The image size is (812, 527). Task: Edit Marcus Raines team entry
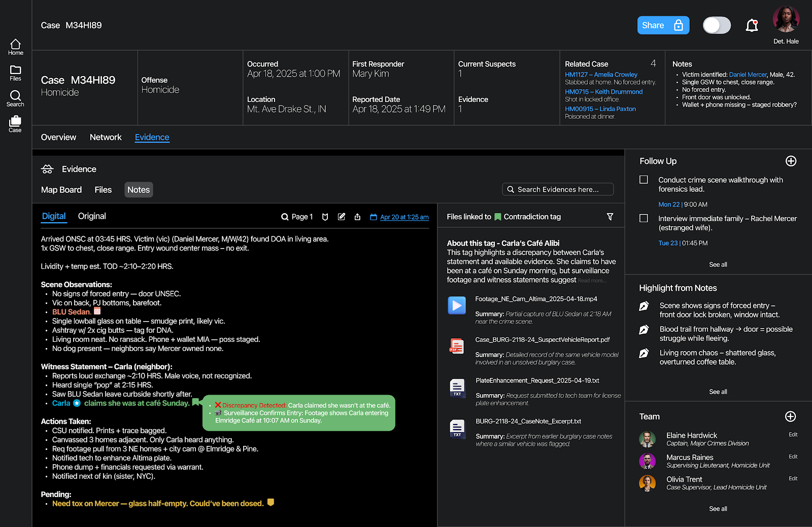pos(793,457)
